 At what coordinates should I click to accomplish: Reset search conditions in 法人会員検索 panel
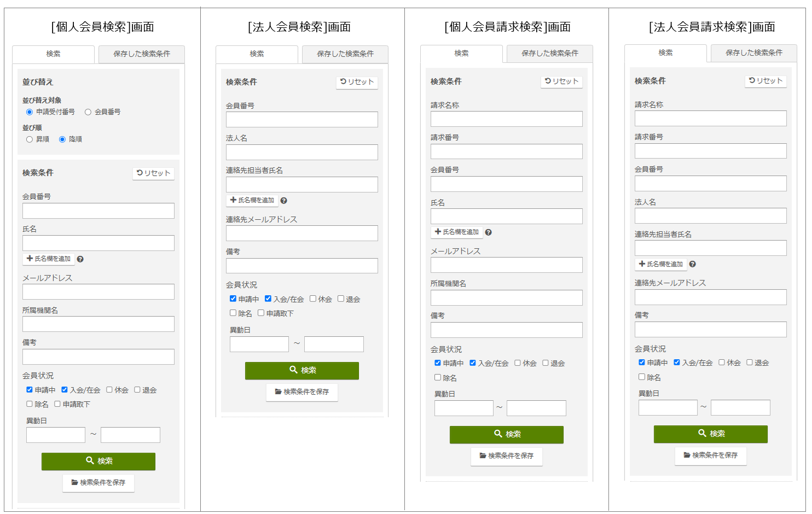click(x=357, y=82)
